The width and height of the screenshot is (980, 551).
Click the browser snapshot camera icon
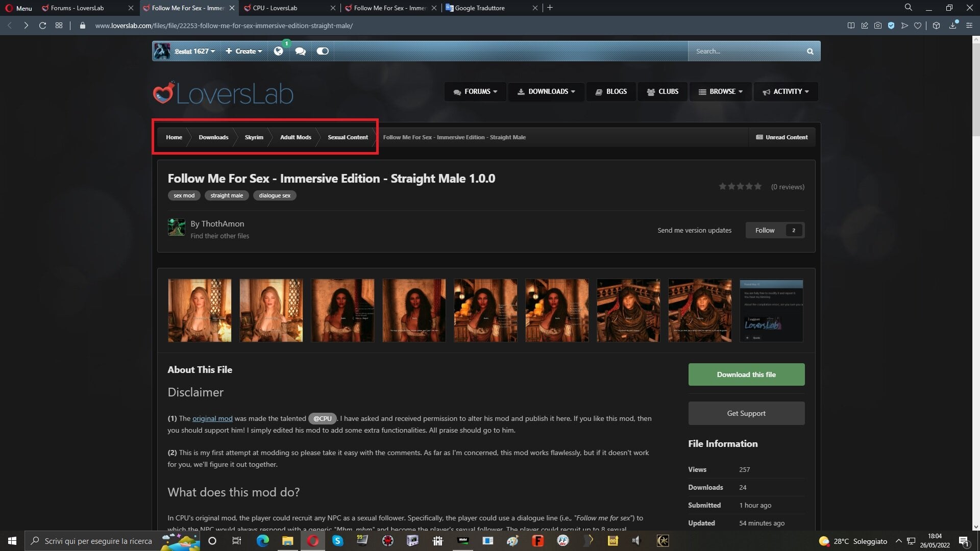[878, 26]
